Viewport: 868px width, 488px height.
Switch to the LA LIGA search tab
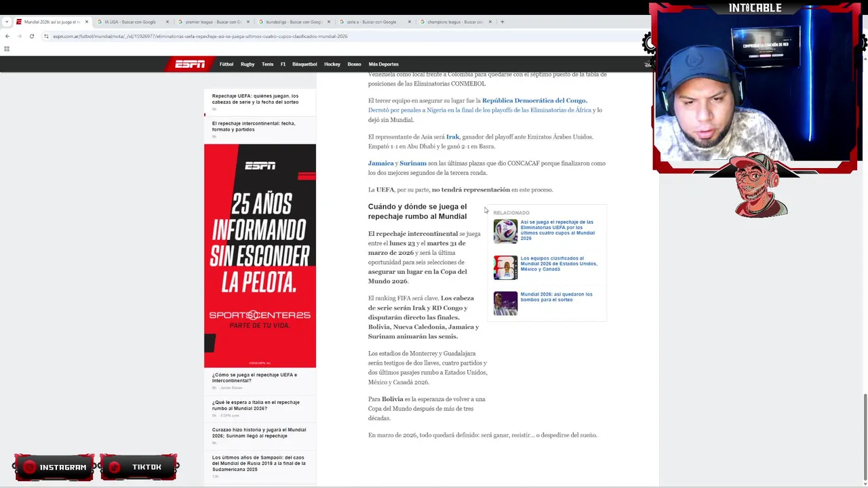132,22
